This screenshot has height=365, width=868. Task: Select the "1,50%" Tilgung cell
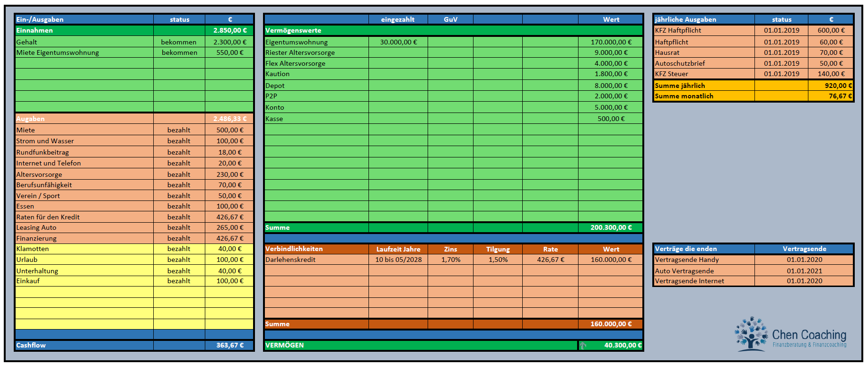(498, 260)
